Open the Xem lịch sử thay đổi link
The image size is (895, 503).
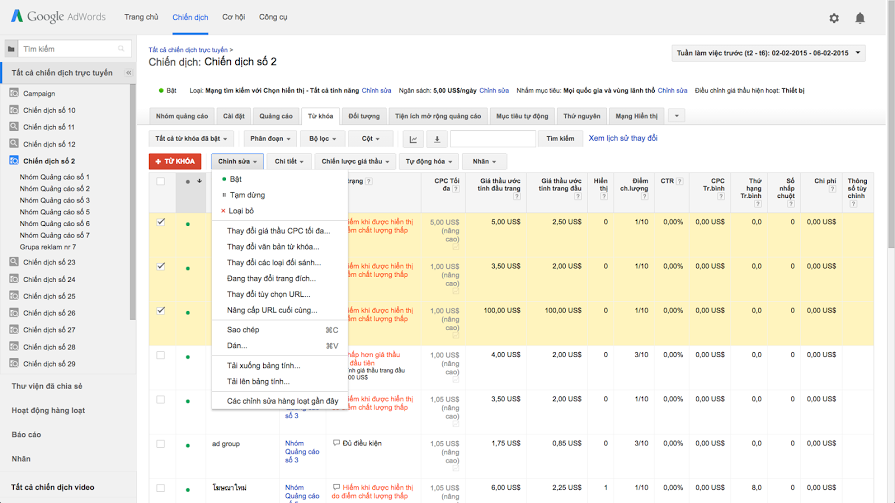[x=623, y=138]
